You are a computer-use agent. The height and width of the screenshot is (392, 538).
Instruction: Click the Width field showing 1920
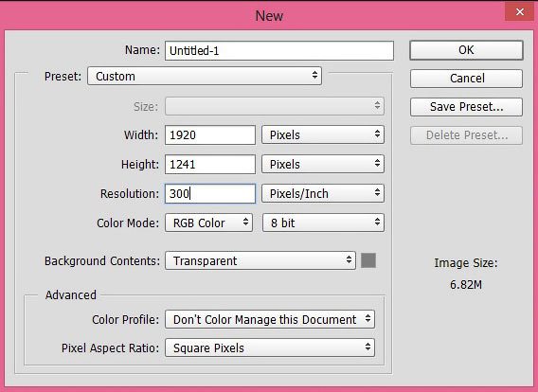tap(210, 134)
